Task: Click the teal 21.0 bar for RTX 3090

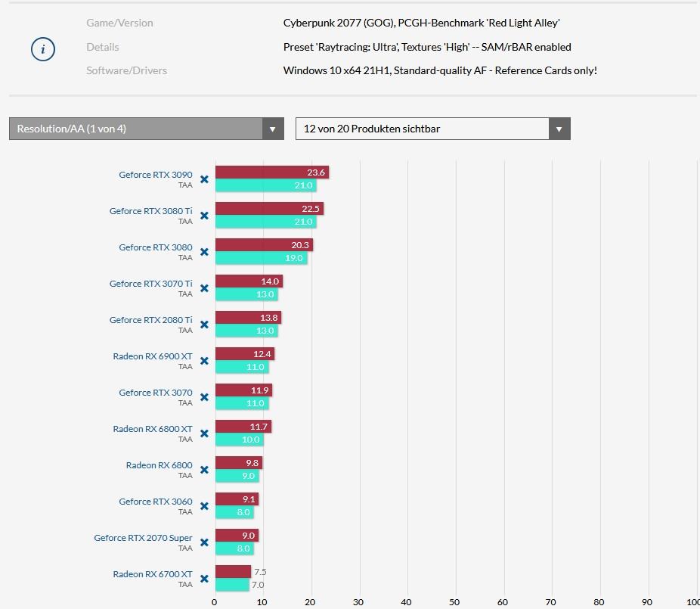Action: tap(265, 185)
